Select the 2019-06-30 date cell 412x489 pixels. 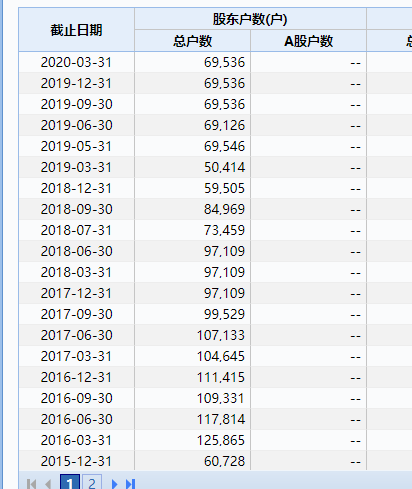click(x=76, y=125)
